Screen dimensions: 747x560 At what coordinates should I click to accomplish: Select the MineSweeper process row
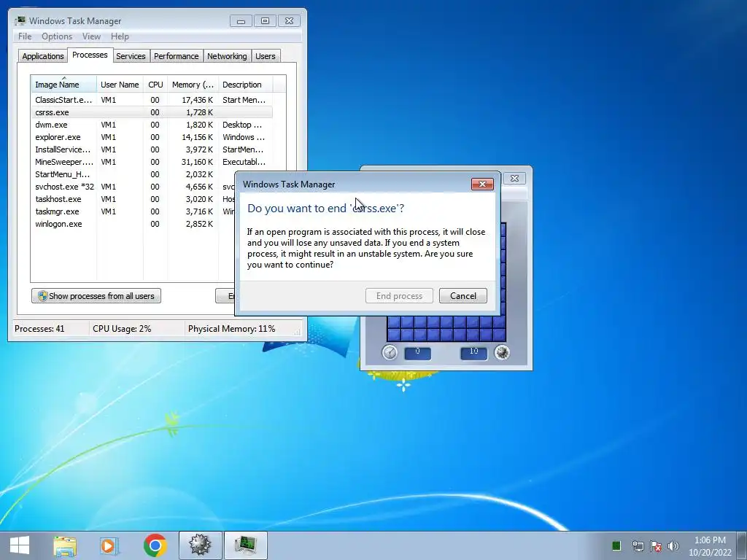click(x=152, y=162)
